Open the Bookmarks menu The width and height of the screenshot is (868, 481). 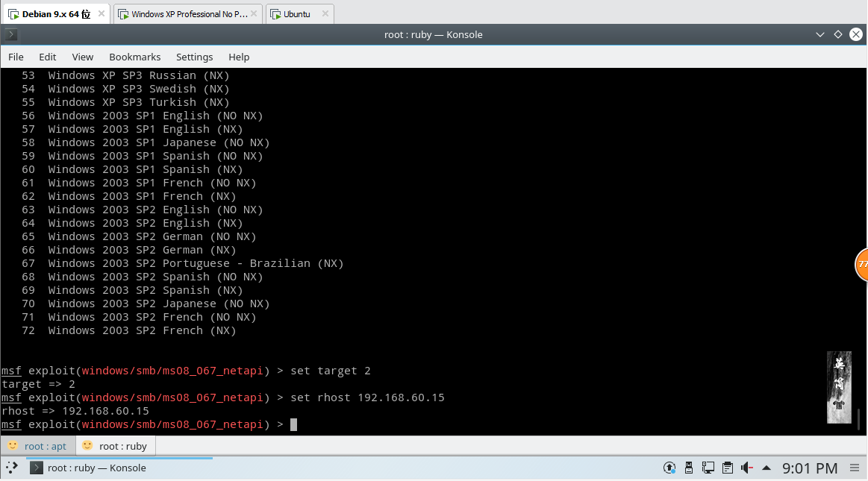point(134,57)
